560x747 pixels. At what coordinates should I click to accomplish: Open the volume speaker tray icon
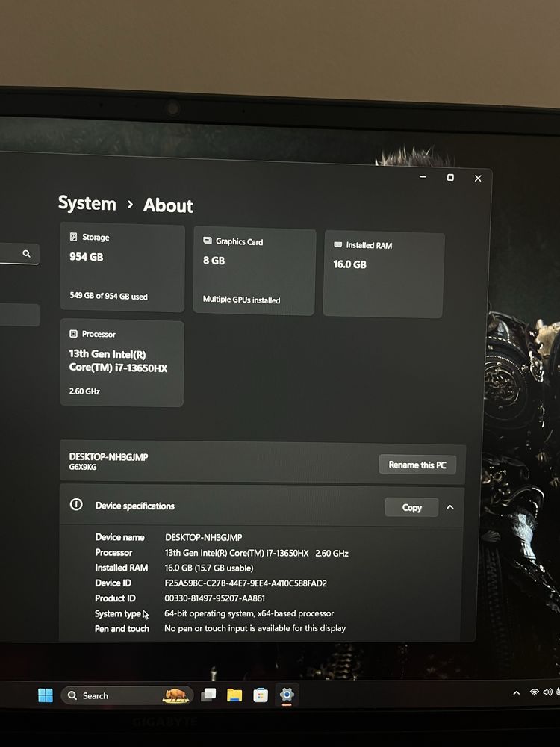[x=547, y=692]
